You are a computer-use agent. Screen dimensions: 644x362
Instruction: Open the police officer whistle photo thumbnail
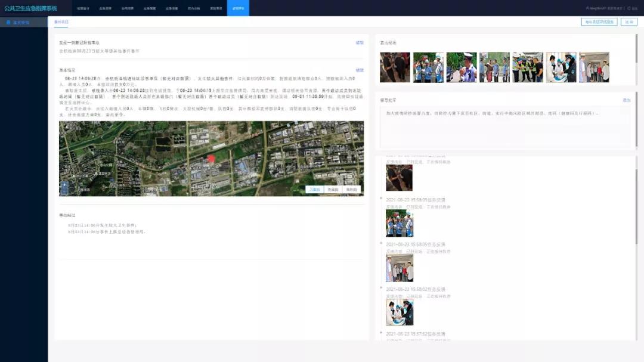pyautogui.click(x=462, y=67)
